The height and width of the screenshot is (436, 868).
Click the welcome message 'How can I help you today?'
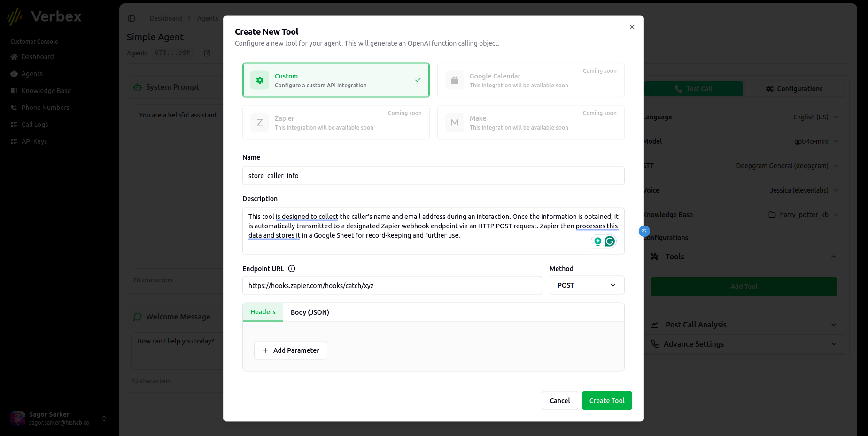coord(176,341)
